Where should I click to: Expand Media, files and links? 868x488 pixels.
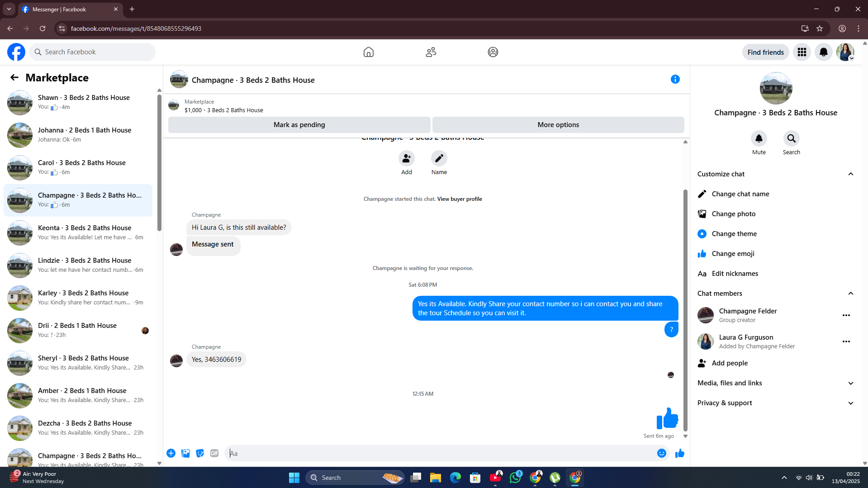coord(776,383)
